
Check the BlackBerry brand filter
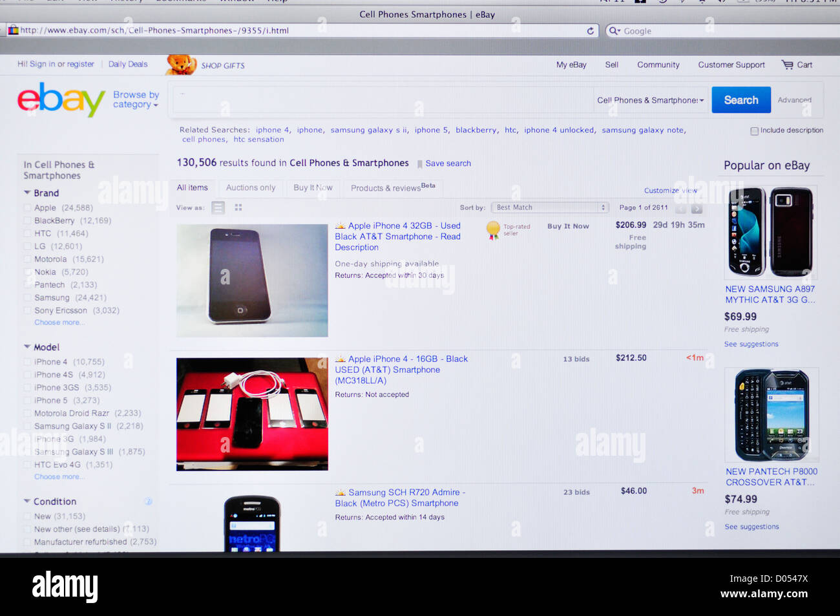tap(28, 221)
